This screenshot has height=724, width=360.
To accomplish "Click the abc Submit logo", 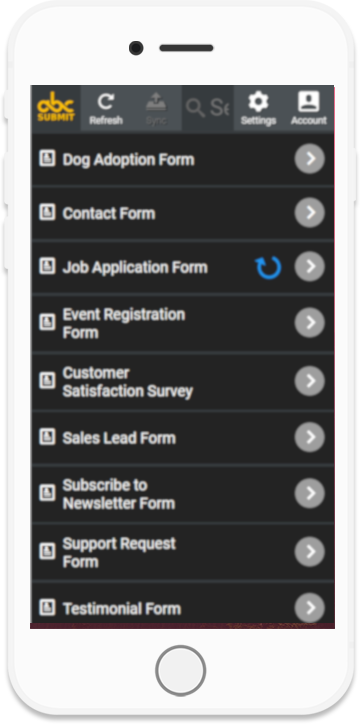I will (56, 108).
